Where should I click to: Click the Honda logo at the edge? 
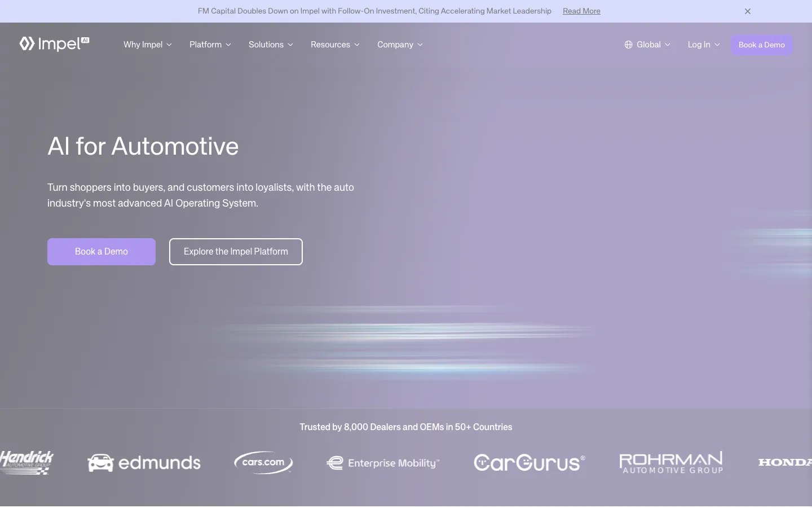click(785, 462)
